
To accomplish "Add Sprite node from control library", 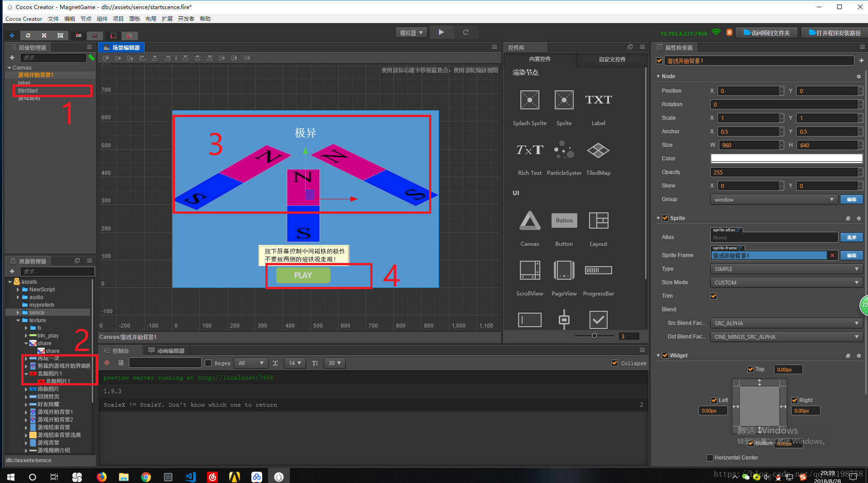I will [x=564, y=100].
